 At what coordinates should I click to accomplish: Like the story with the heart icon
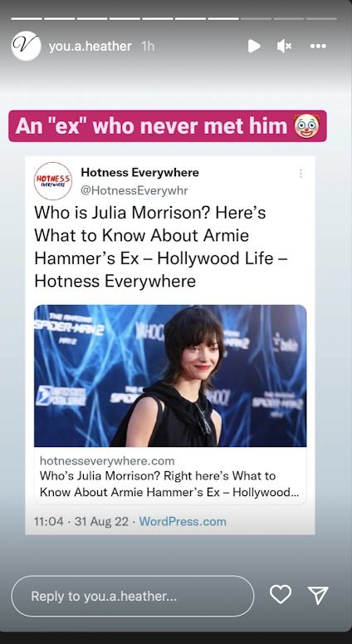(281, 594)
